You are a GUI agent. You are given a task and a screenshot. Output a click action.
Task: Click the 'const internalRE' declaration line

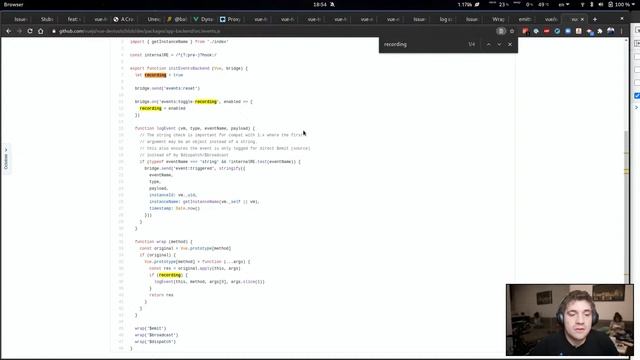click(173, 55)
